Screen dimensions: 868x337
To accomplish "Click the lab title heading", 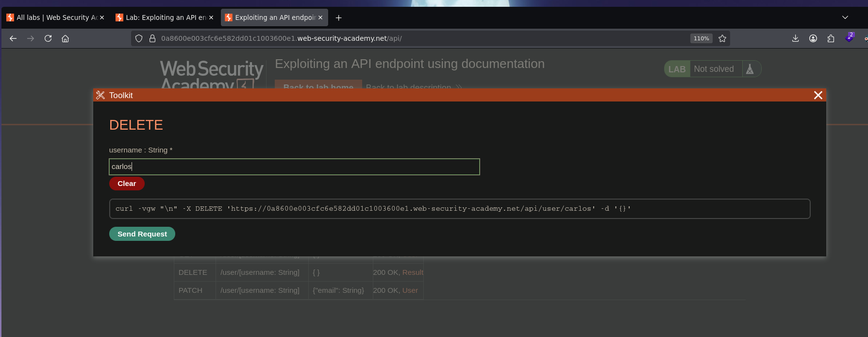I will [x=410, y=64].
